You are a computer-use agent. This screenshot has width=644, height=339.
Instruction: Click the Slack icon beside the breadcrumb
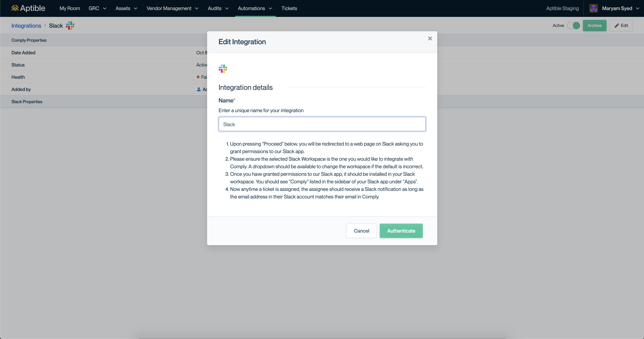(x=70, y=26)
